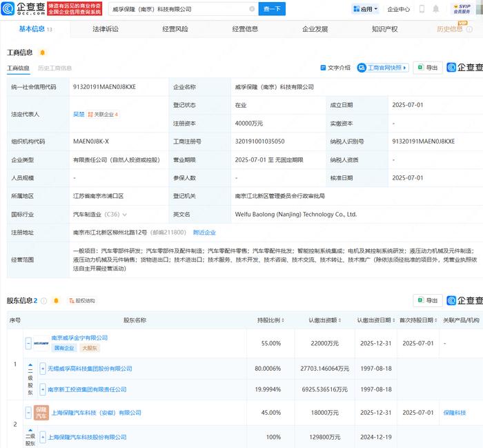Click the bell icon beside 工商信息 heading
The image size is (483, 448).
[43, 52]
